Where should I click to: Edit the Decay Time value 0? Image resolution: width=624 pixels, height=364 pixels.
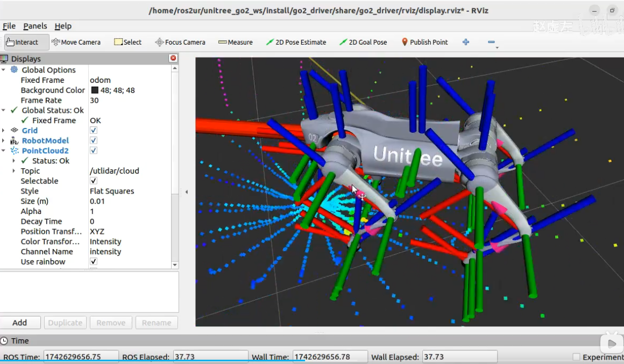click(130, 221)
